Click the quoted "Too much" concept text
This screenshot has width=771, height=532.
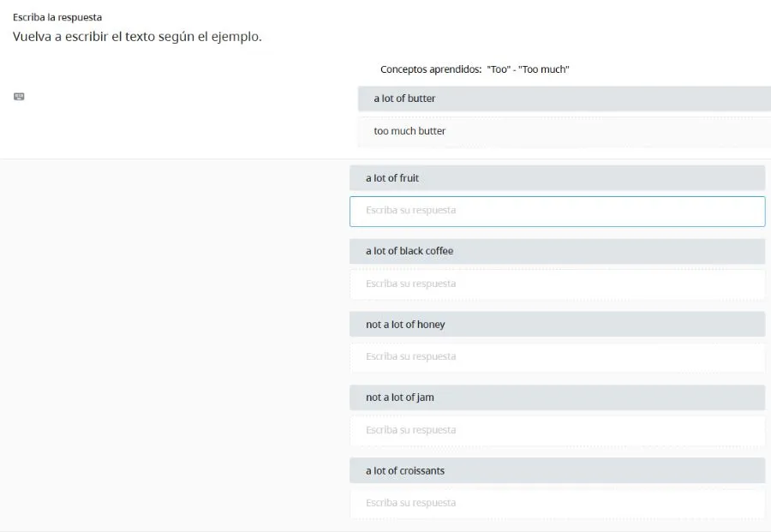click(x=544, y=69)
